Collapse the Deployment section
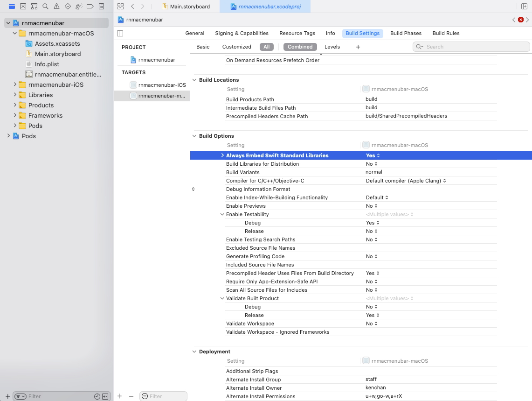This screenshot has width=532, height=401. click(194, 352)
